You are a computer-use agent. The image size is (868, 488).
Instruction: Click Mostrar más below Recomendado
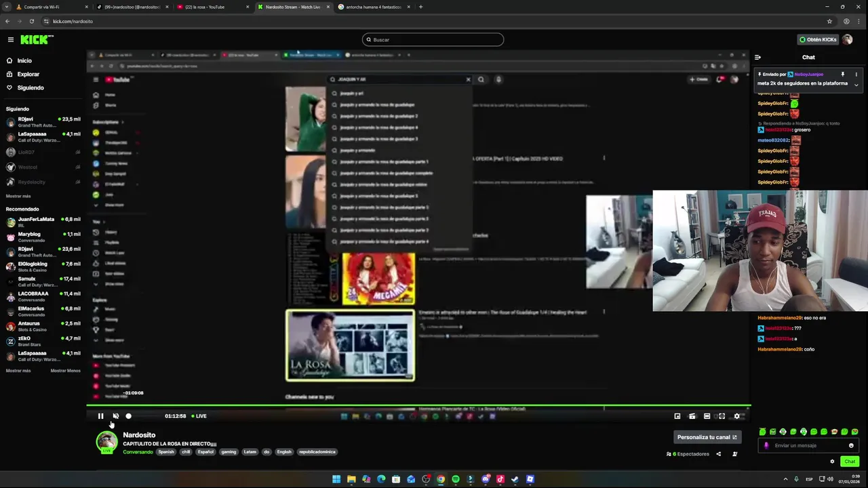coord(18,371)
